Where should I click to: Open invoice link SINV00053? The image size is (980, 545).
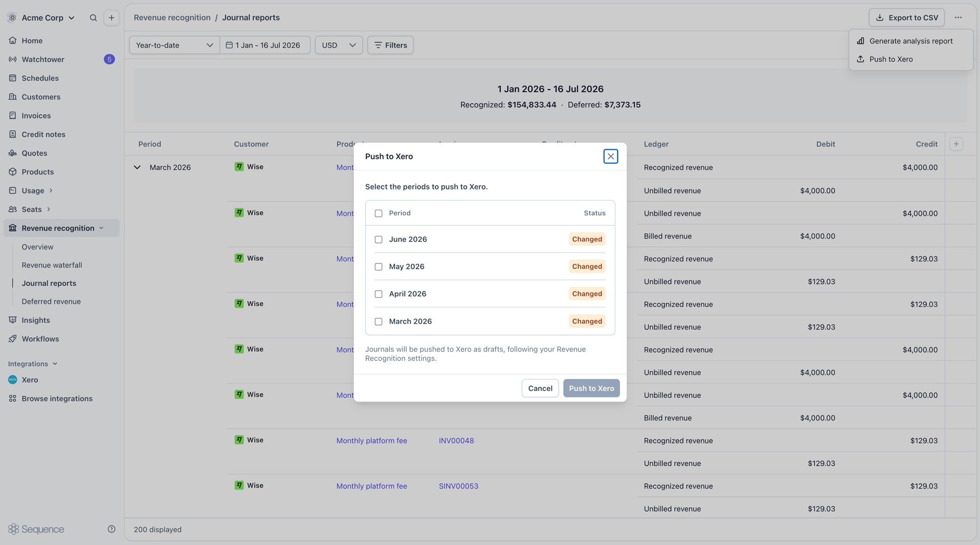(x=459, y=486)
